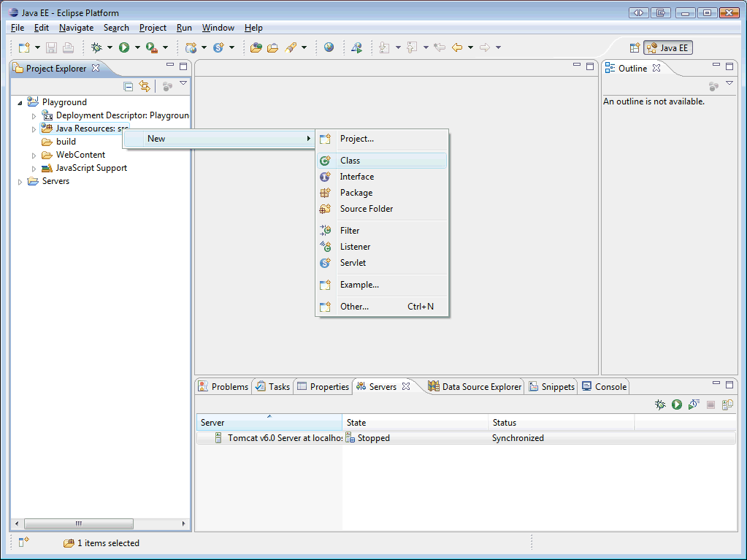Image resolution: width=747 pixels, height=560 pixels.
Task: Expand the Servers project node
Action: pos(20,182)
